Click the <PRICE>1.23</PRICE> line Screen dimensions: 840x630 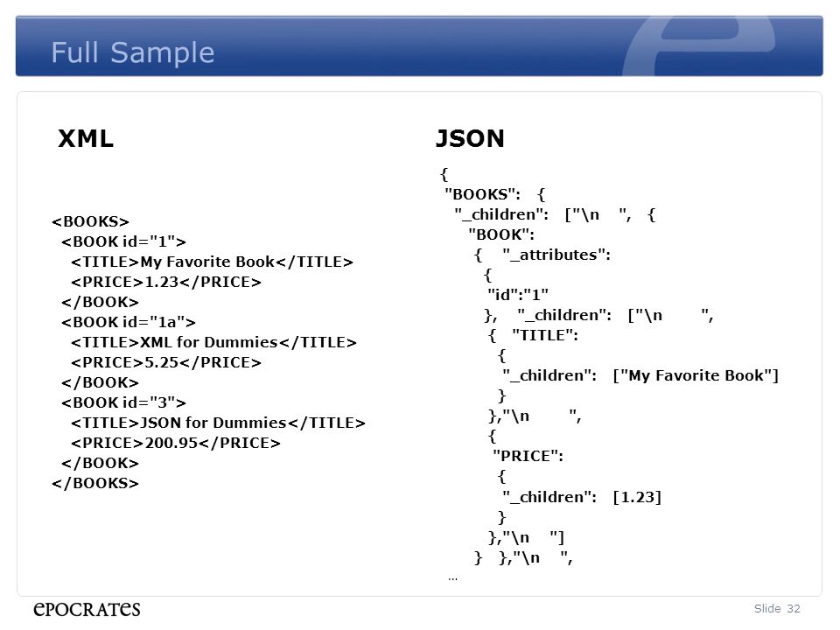(x=166, y=282)
